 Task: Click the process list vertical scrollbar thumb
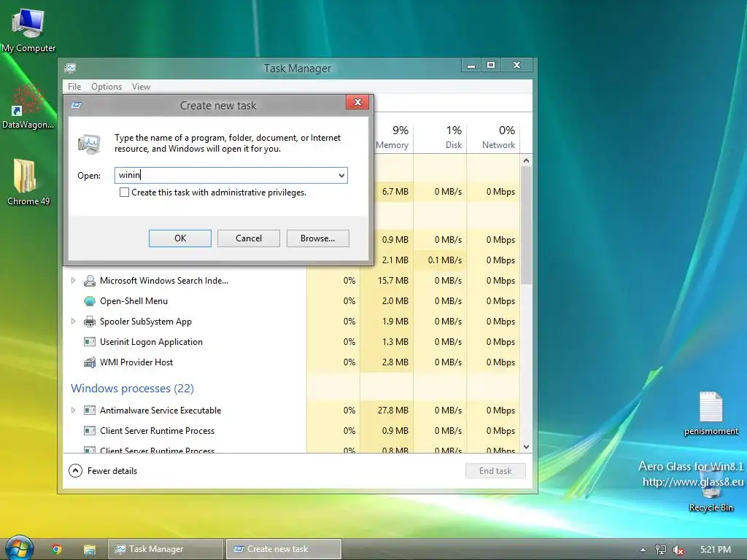tap(526, 225)
